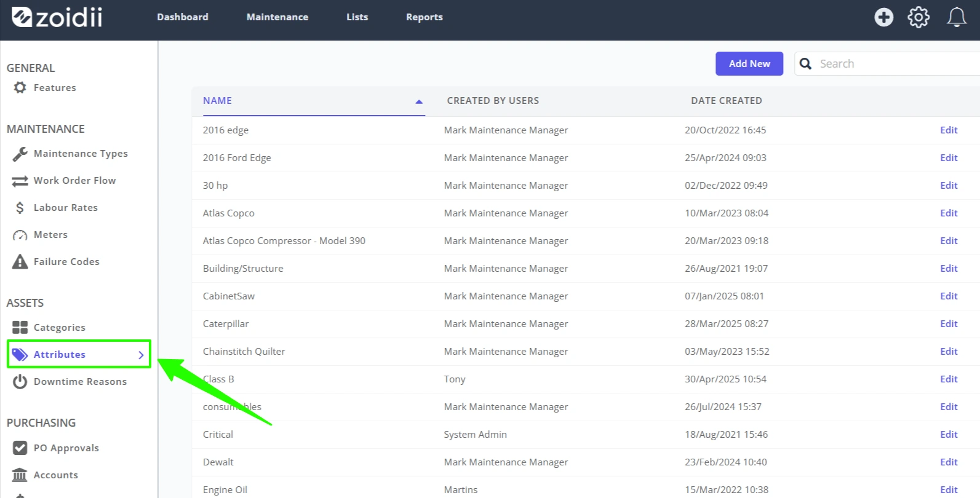Viewport: 980px width, 498px height.
Task: Select the Failure Codes warning icon
Action: click(20, 262)
